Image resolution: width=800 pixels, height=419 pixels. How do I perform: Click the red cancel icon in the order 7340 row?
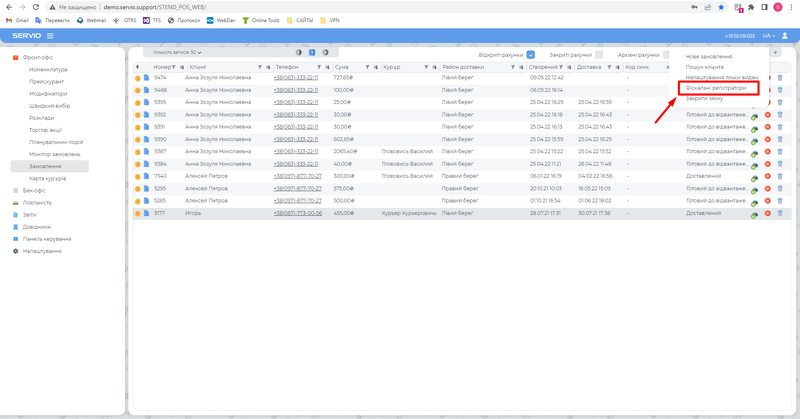[x=767, y=176]
